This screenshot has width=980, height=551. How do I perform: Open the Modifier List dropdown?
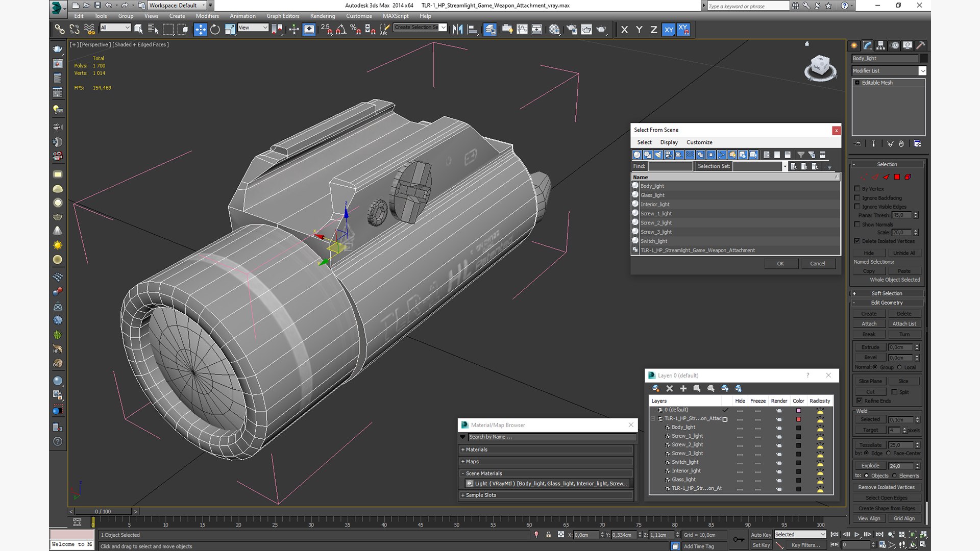(889, 71)
